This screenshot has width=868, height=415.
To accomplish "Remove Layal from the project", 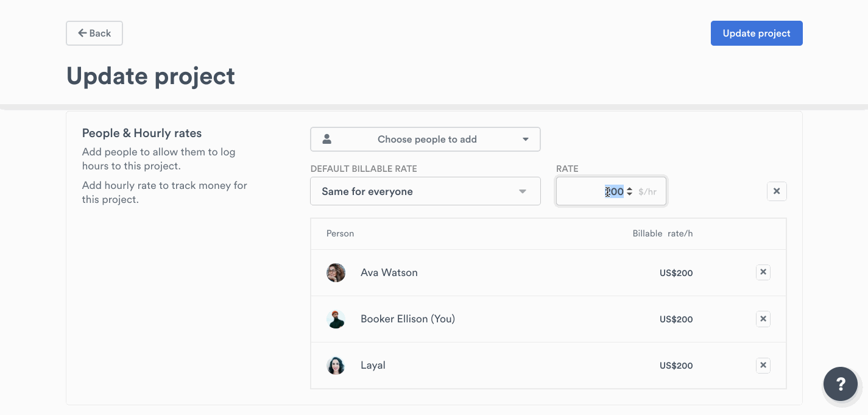I will pyautogui.click(x=763, y=366).
